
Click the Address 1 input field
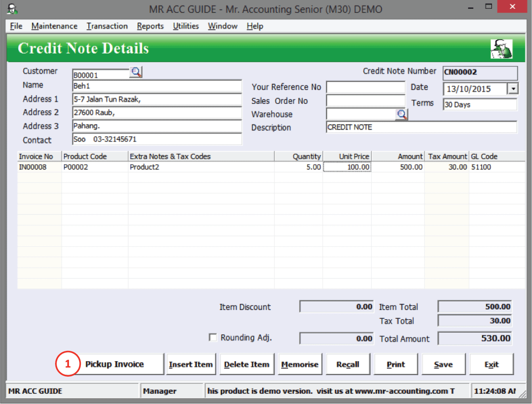click(x=157, y=99)
